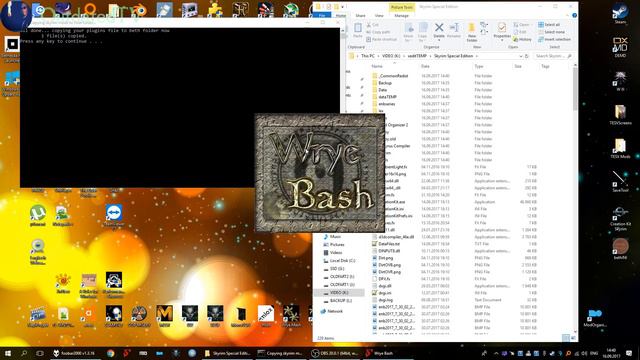Switch to the Manage ribbon tab

[x=402, y=16]
